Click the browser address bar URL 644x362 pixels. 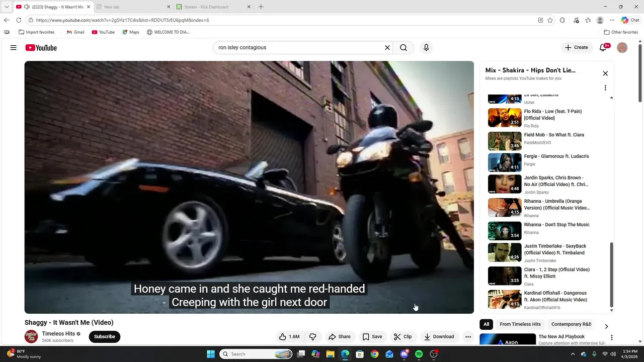click(x=122, y=20)
